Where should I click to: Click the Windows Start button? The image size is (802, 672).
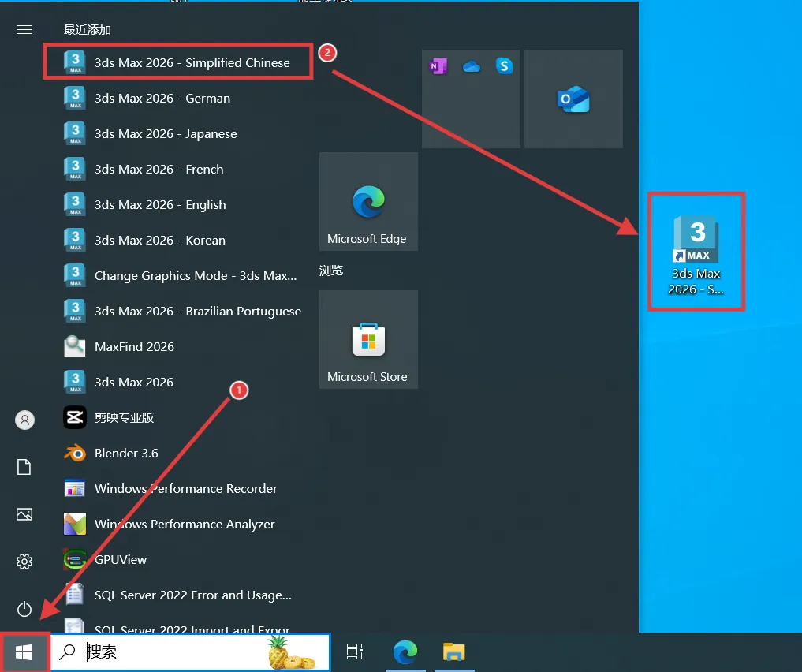point(24,652)
